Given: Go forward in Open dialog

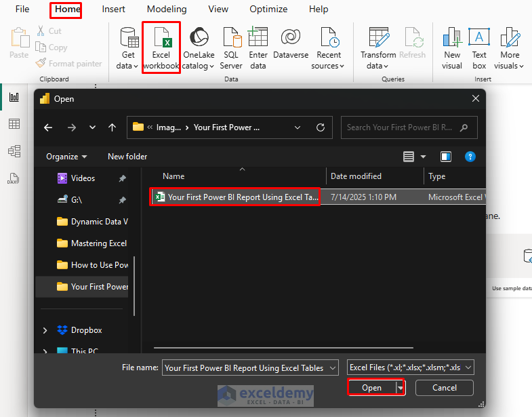Looking at the screenshot, I should [x=72, y=127].
